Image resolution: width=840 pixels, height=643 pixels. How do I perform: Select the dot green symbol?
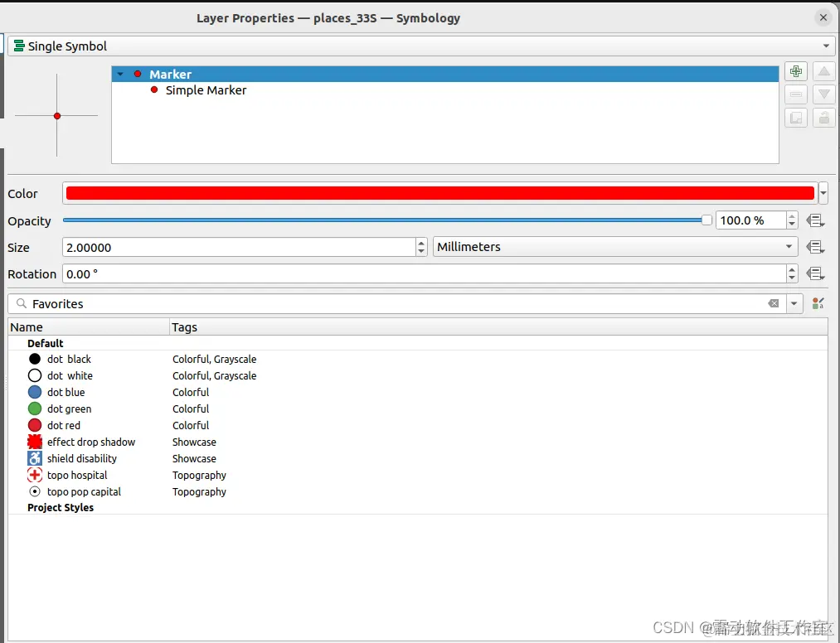coord(60,409)
